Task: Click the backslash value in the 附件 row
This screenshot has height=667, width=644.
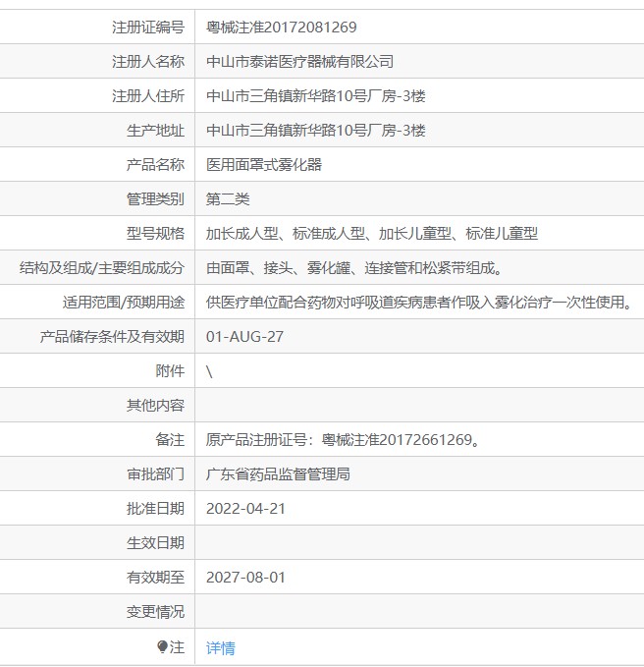Action: (209, 371)
